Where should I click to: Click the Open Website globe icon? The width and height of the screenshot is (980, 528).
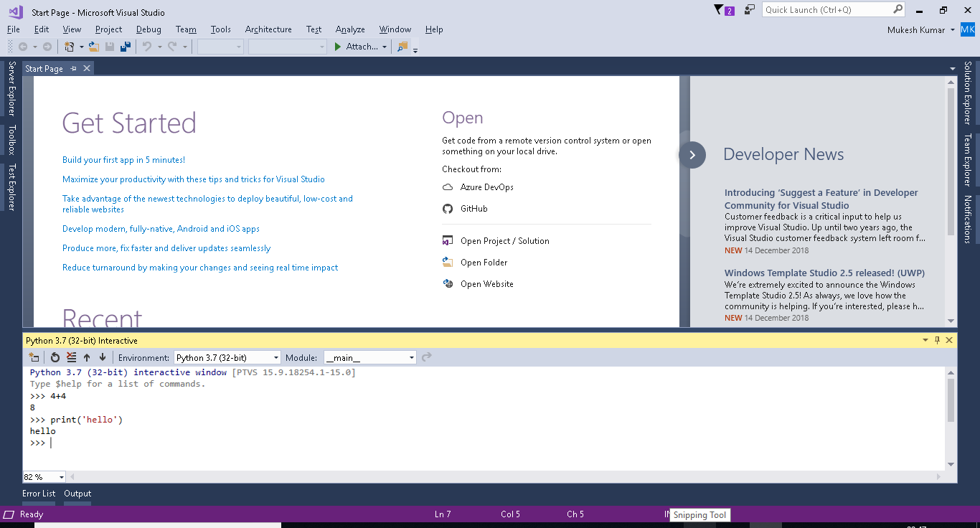[x=448, y=284]
